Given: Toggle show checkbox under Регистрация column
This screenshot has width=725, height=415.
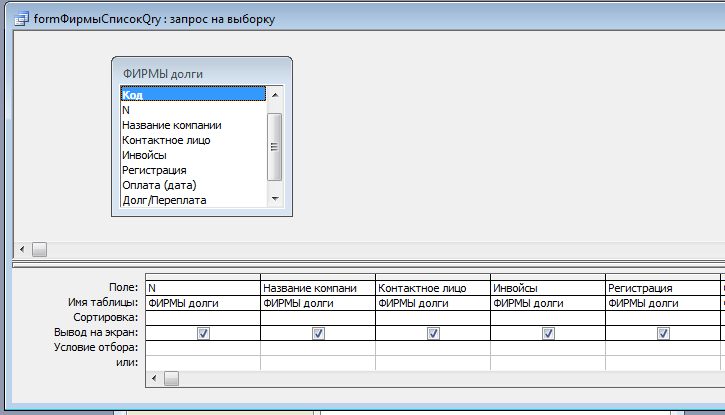Looking at the screenshot, I should tap(663, 333).
